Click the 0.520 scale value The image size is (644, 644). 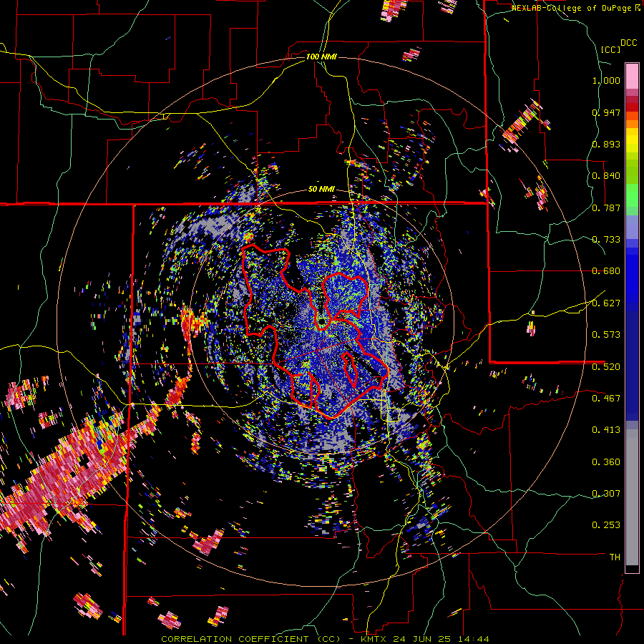click(x=606, y=367)
